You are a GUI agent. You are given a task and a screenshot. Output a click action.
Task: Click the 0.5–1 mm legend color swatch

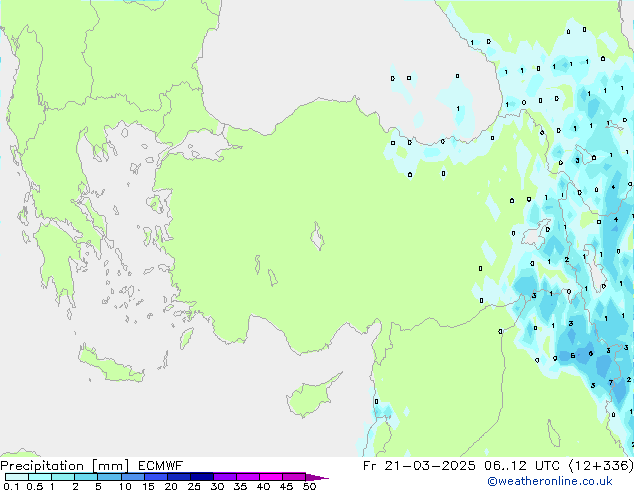point(40,477)
